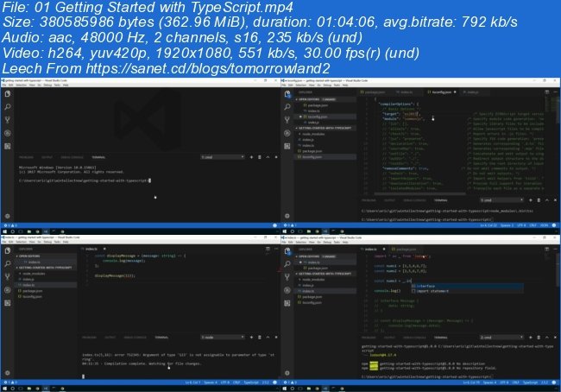Select the index.ts editor tab in the displayMessage window
The image size is (561, 392).
tap(91, 249)
